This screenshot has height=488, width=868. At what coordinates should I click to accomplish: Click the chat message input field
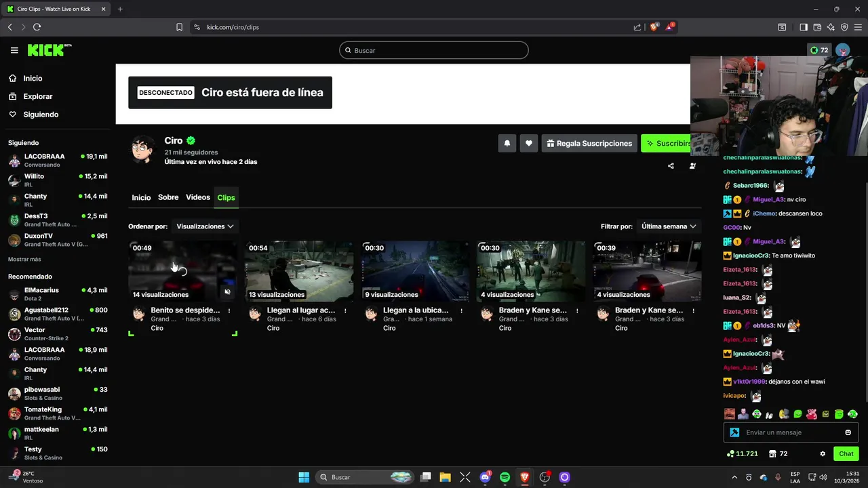[791, 432]
